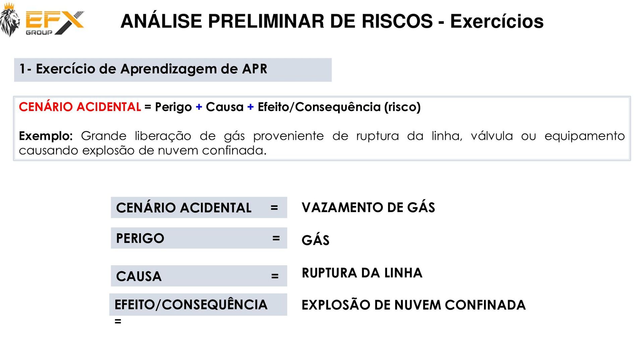Click the 'CENÁRIO ACIDENTAL' shaded label box
Image resolution: width=644 pixels, height=362 pixels.
tap(199, 207)
